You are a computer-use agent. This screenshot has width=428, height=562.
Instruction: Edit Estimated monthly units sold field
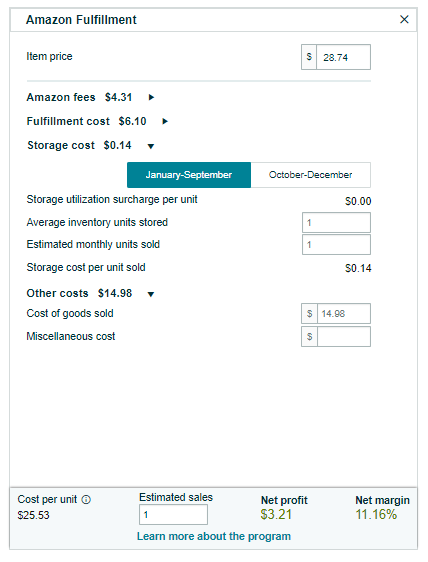336,245
